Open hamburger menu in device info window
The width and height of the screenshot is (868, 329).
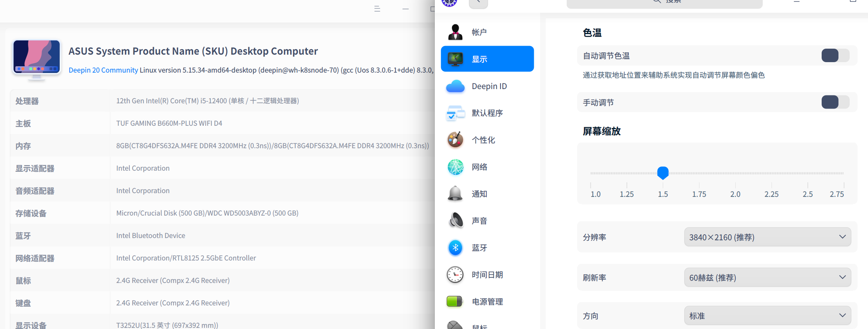click(377, 9)
